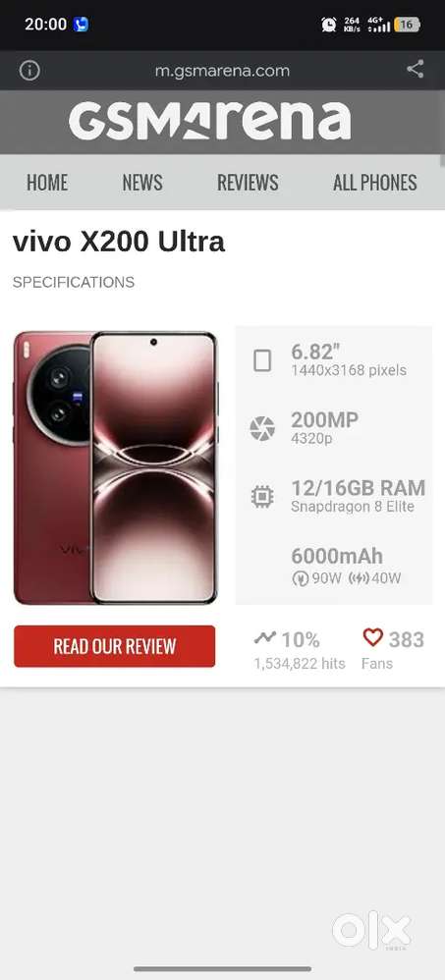This screenshot has width=445, height=980.
Task: Open the share icon
Action: coord(415,69)
